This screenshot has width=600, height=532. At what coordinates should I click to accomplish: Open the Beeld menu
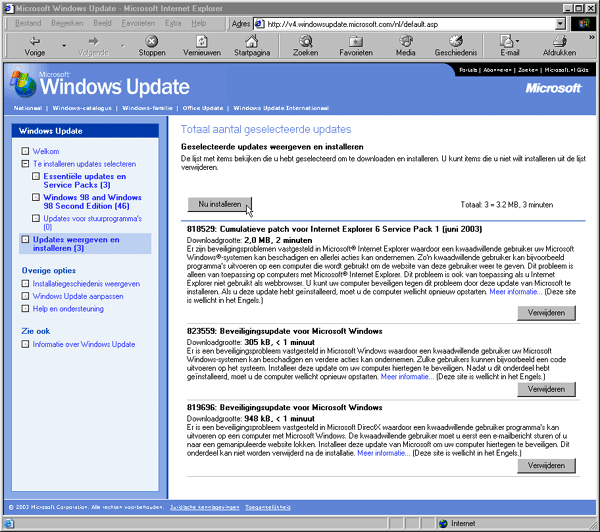(102, 23)
